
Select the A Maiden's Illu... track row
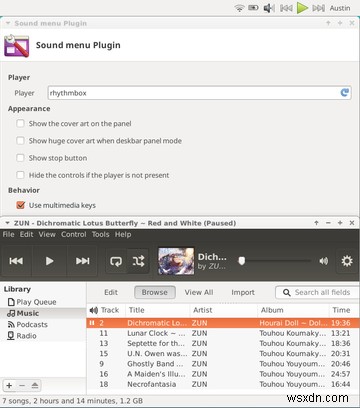[223, 374]
